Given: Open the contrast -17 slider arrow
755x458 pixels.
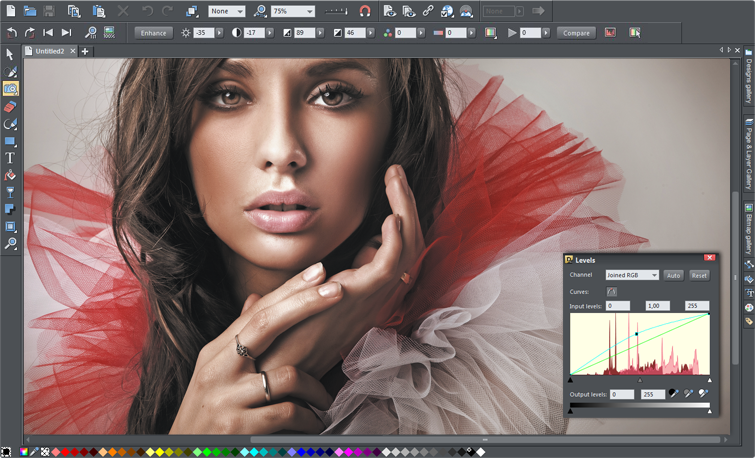Looking at the screenshot, I should 270,33.
